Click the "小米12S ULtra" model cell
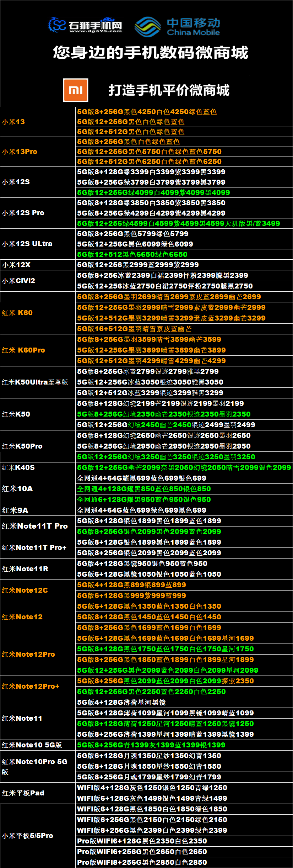The height and width of the screenshot is (868, 293). coord(38,244)
